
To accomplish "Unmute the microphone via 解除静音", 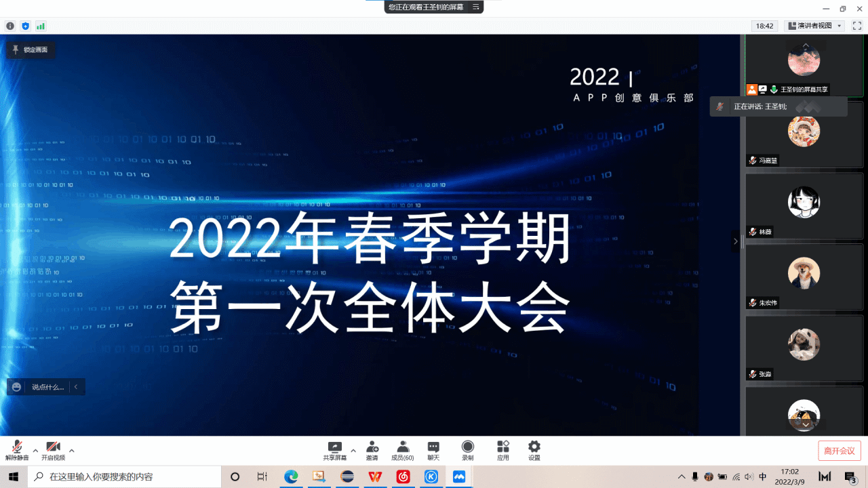I will (16, 449).
